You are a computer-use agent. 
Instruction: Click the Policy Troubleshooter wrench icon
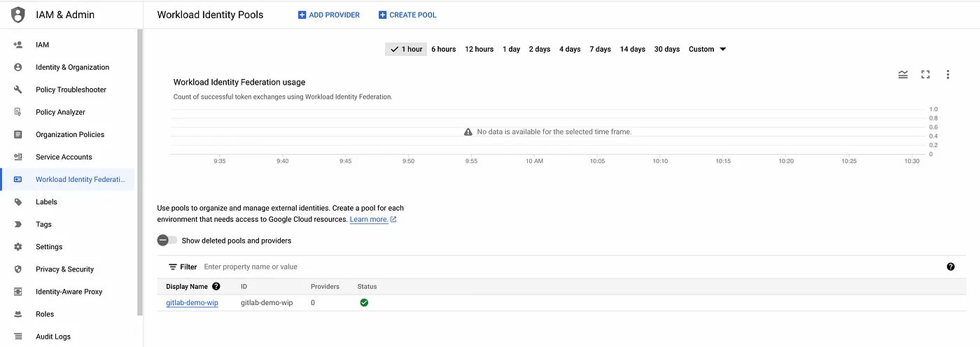pyautogui.click(x=18, y=90)
